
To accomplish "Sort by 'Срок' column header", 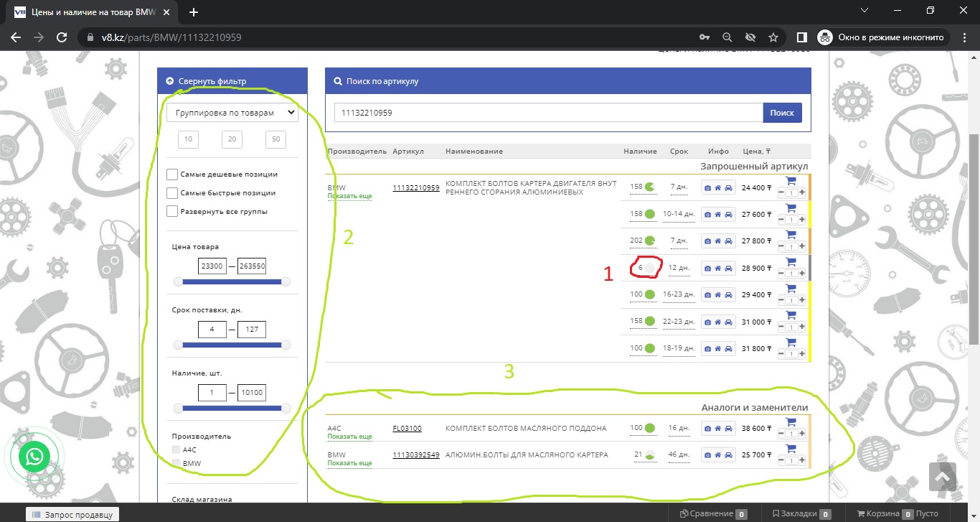I will [x=679, y=152].
